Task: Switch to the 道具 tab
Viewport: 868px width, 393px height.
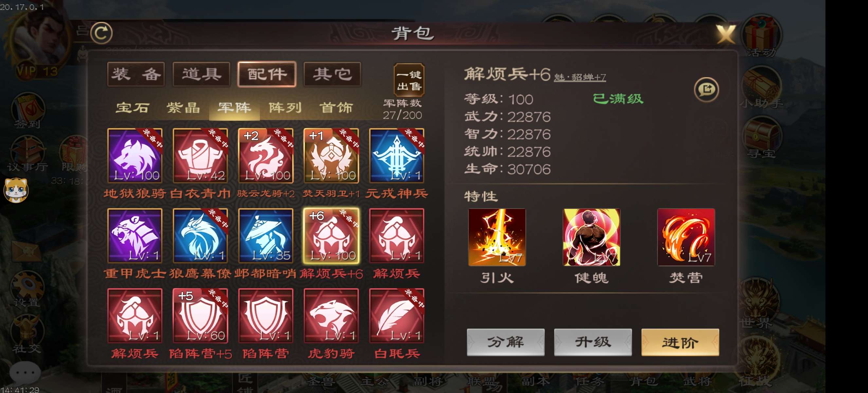Action: click(x=202, y=74)
